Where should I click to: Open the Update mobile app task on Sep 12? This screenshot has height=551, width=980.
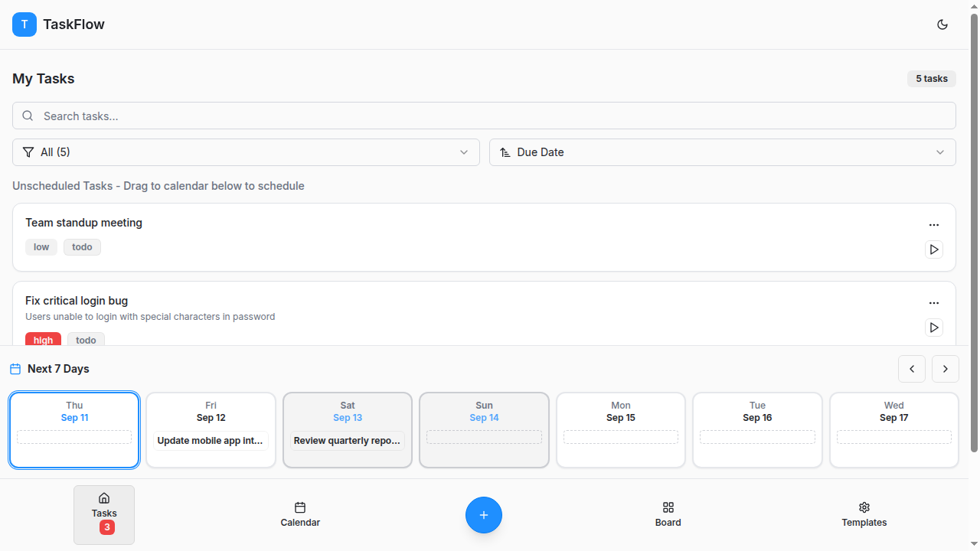pos(211,441)
